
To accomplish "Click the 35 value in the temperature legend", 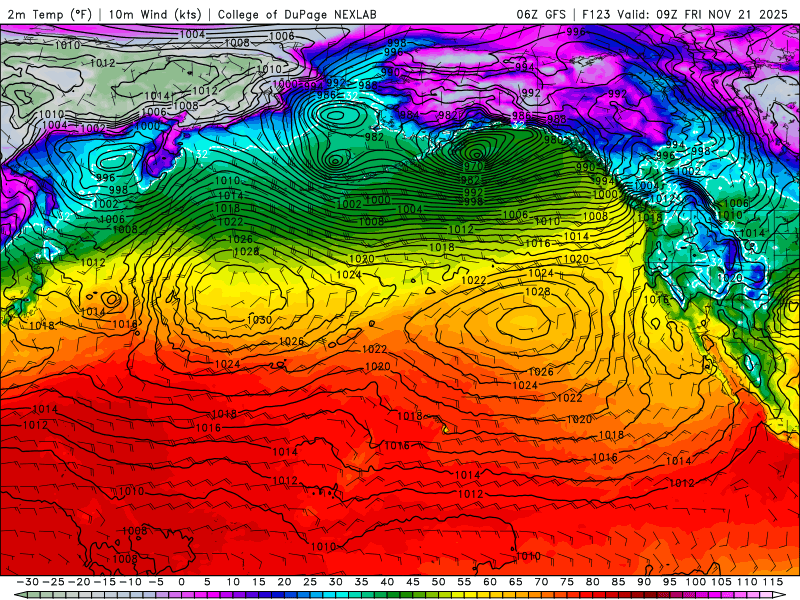I will (361, 582).
